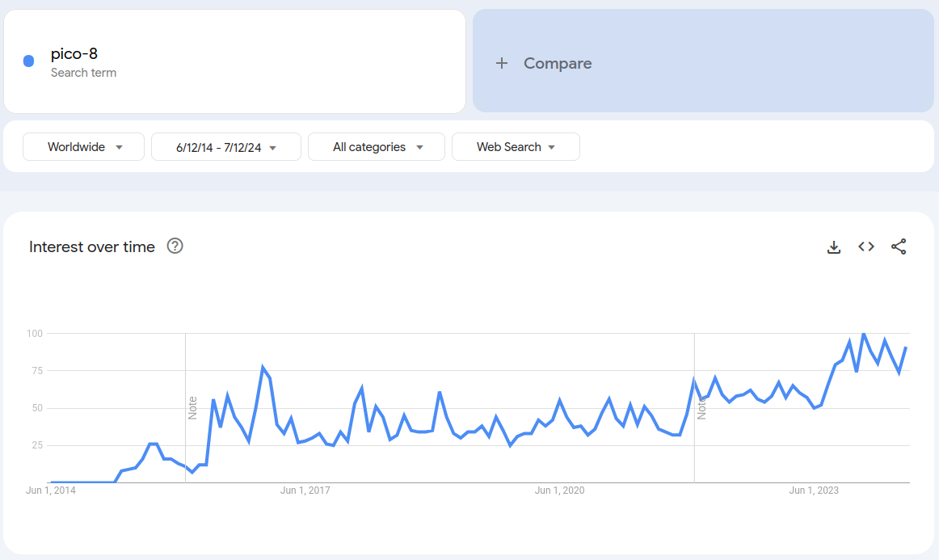Expand the Web Search type dropdown
939x560 pixels.
point(516,147)
